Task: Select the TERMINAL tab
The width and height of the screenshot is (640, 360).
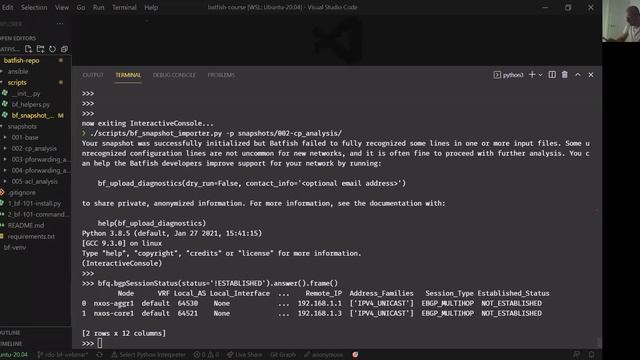Action: click(128, 75)
